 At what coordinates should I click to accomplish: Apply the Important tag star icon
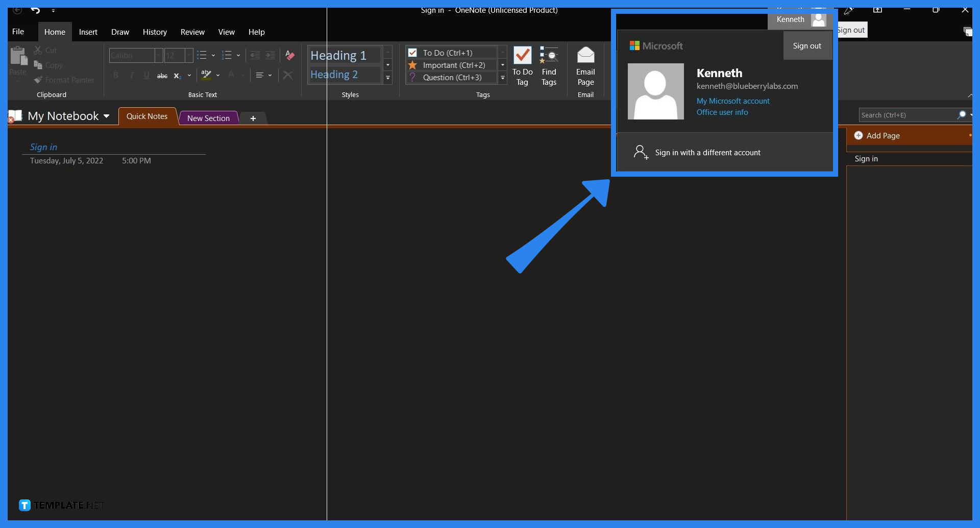[411, 65]
